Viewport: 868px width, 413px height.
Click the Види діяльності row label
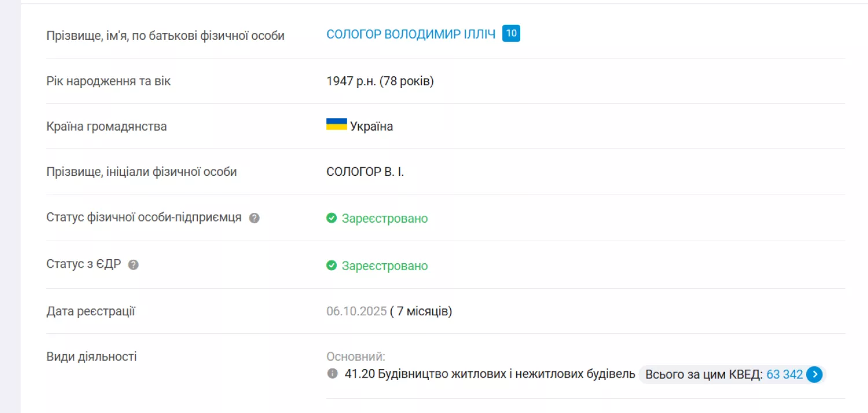click(x=91, y=356)
